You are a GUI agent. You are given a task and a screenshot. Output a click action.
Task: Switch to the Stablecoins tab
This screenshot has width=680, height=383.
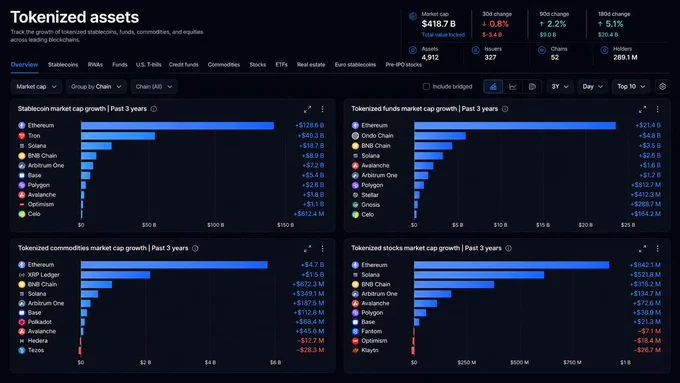pos(63,65)
